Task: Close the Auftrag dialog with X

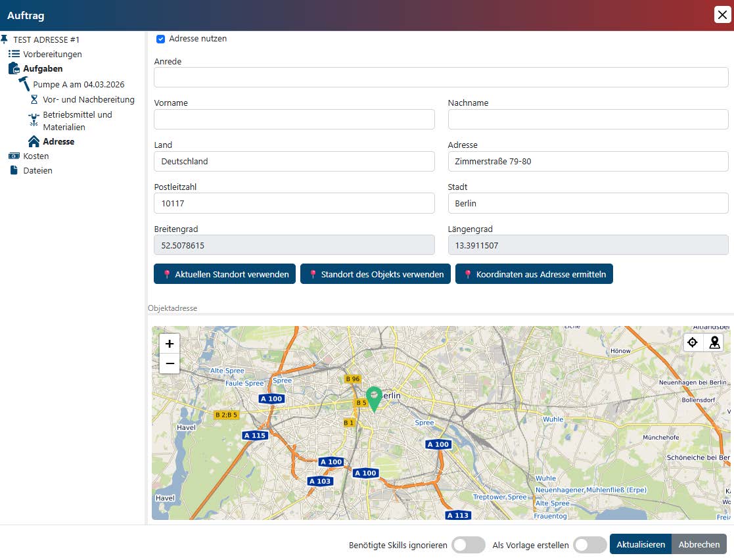Action: (722, 15)
